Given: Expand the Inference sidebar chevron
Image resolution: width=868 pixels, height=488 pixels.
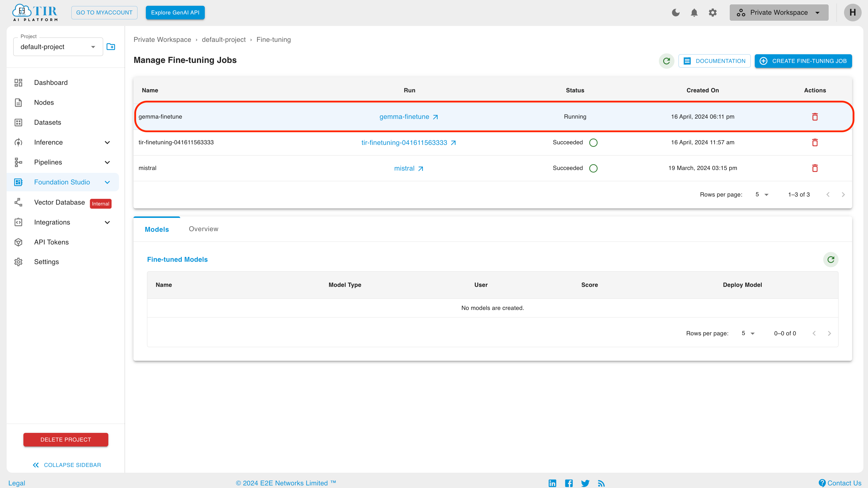Looking at the screenshot, I should coord(107,142).
